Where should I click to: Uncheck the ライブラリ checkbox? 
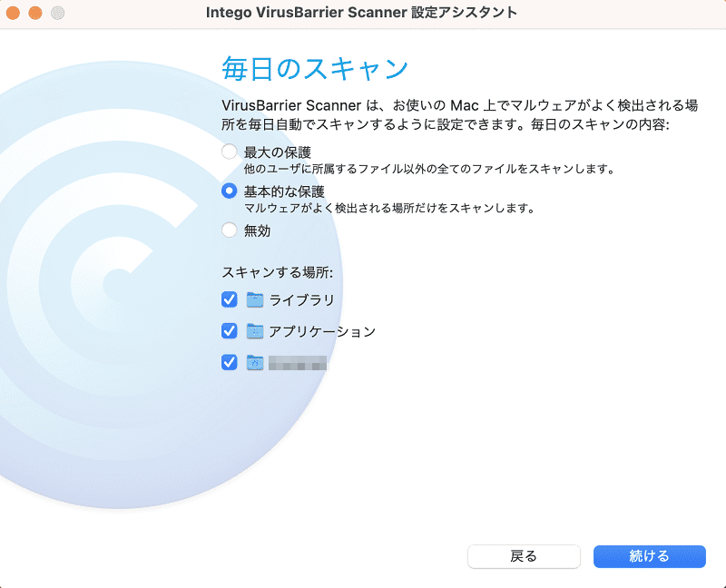[230, 299]
